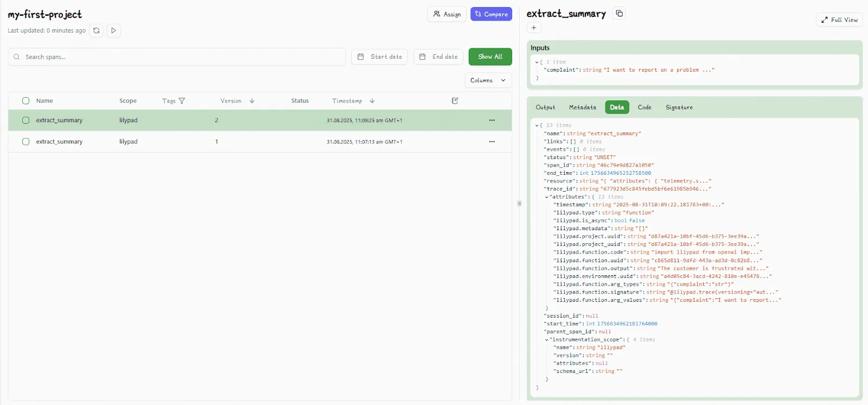Open the Columns dropdown

point(488,80)
